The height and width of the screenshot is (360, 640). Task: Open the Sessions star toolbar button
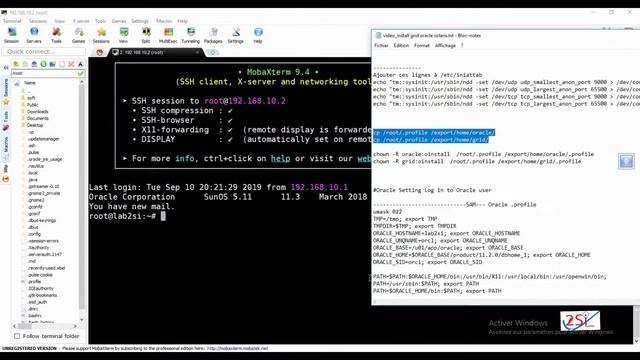coord(101,36)
